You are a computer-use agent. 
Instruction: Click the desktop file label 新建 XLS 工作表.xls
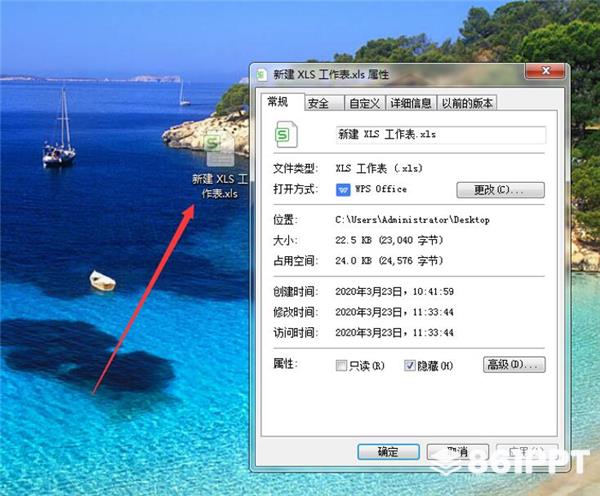point(220,186)
